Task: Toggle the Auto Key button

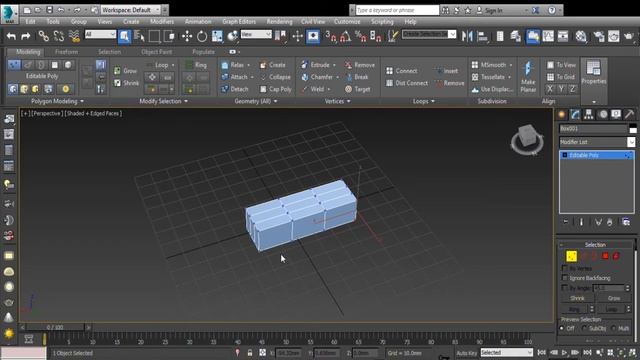Action: coord(467,353)
